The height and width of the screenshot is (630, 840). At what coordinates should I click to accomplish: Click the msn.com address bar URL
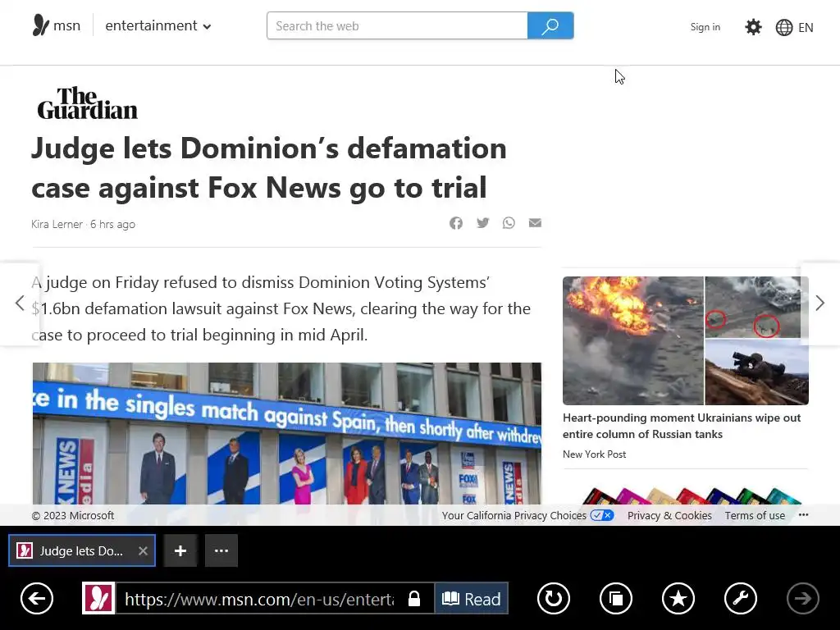pos(259,599)
